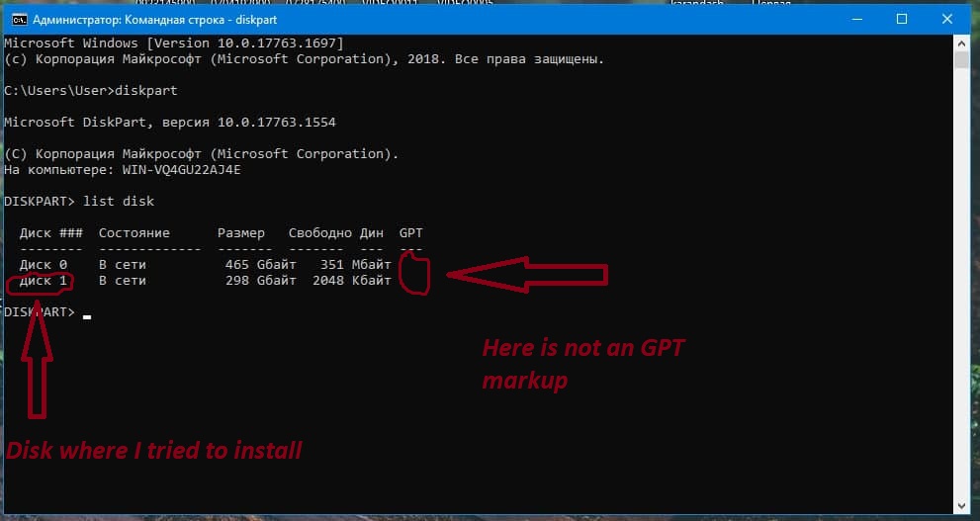980x521 pixels.
Task: Click the 'Microsoft DiskPart, версия 10.0.17763.1554' line
Action: point(170,122)
